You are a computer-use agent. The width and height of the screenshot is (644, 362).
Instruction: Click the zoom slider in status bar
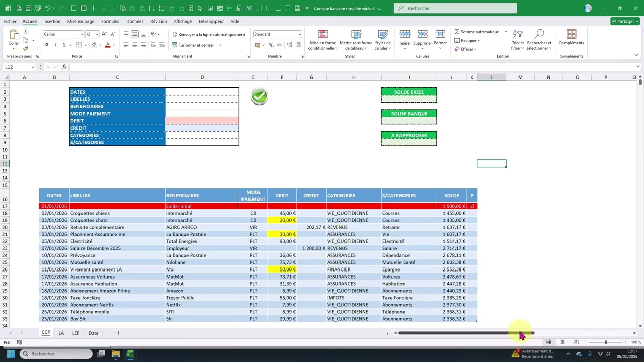(606, 342)
